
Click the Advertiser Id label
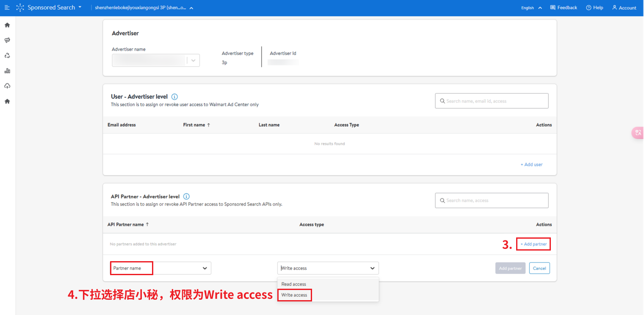pos(283,53)
